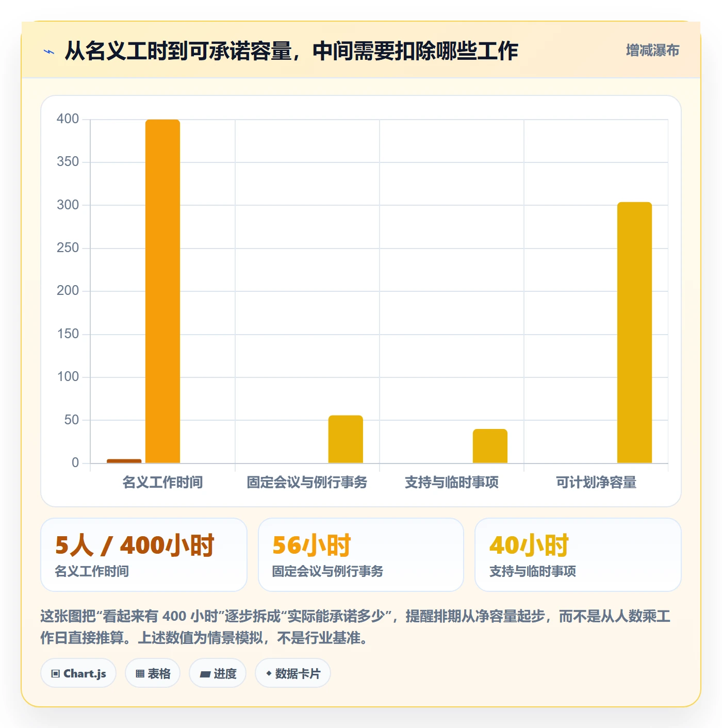Click the 表格 tag chip
This screenshot has height=728, width=722.
click(153, 673)
